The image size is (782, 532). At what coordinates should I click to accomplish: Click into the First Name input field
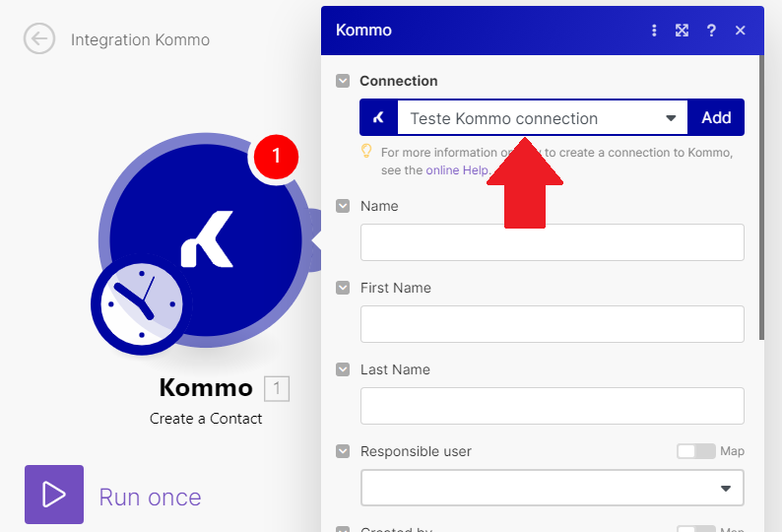(x=553, y=324)
